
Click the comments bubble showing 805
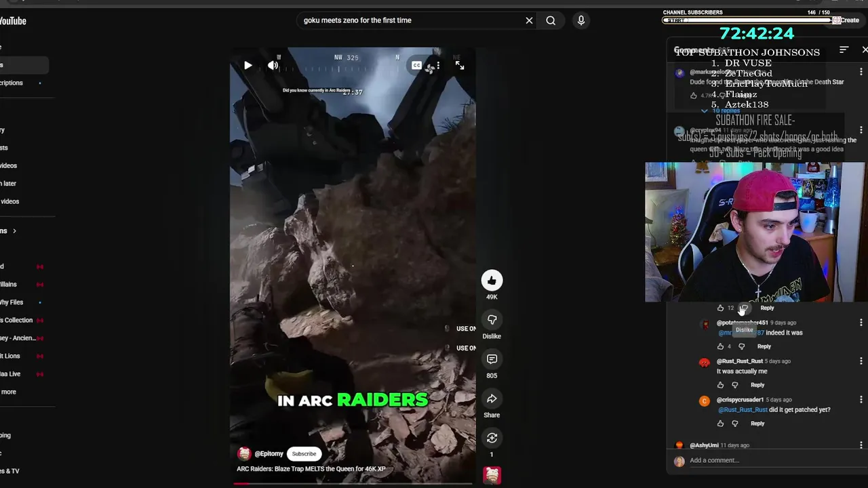[x=492, y=359]
